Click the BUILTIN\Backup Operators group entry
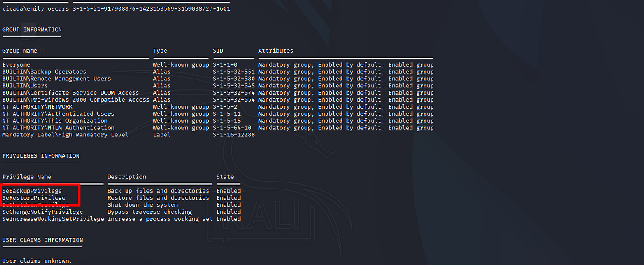Image resolution: width=644 pixels, height=265 pixels. [x=44, y=72]
